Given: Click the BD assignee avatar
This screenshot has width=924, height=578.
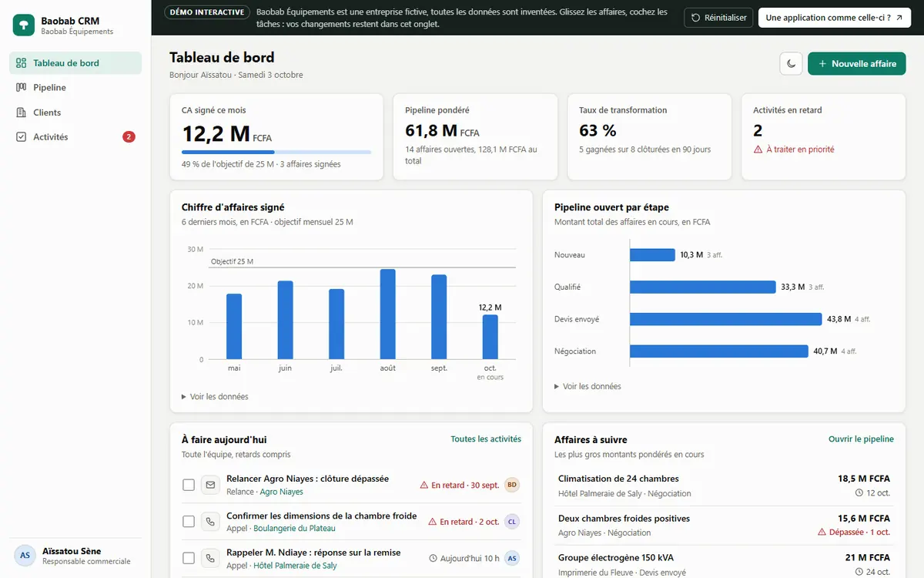Looking at the screenshot, I should (512, 485).
